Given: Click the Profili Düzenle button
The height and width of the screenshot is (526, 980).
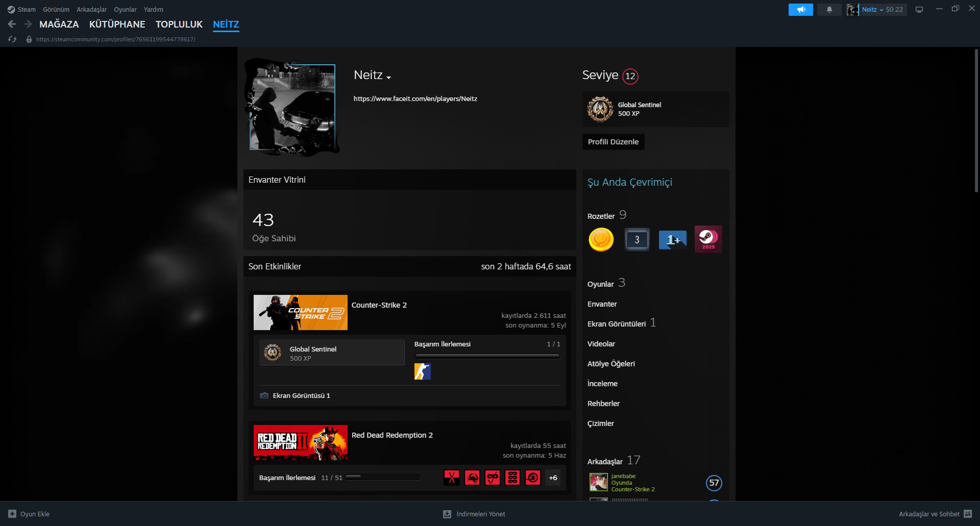Looking at the screenshot, I should pos(614,142).
